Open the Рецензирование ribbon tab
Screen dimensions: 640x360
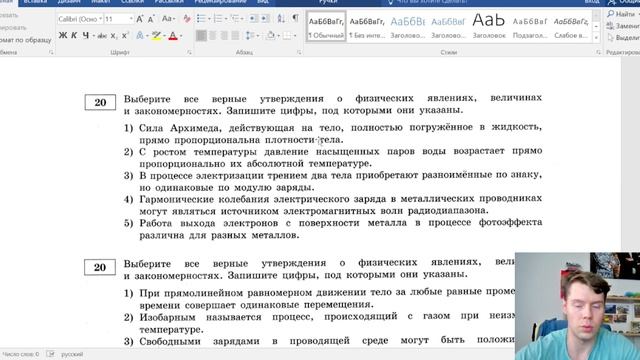click(x=220, y=2)
